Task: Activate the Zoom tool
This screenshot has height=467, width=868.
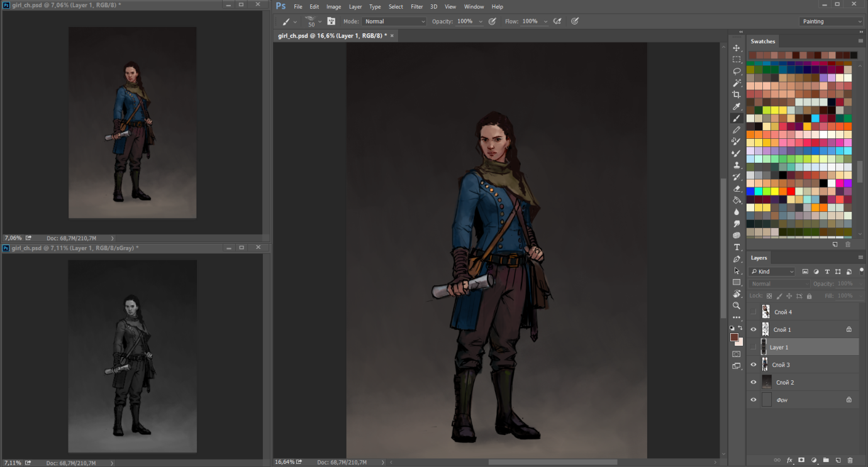Action: coord(737,305)
